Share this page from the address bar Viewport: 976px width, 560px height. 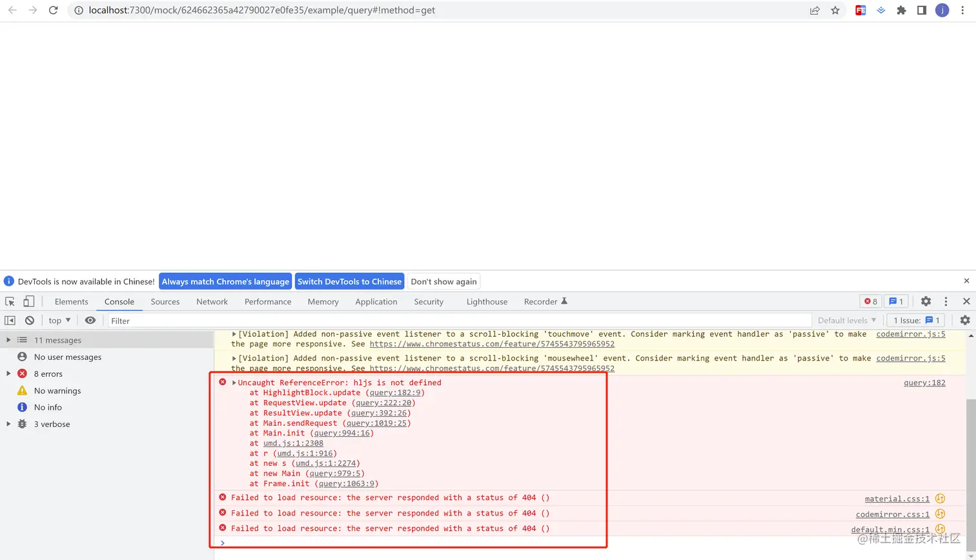click(x=815, y=10)
